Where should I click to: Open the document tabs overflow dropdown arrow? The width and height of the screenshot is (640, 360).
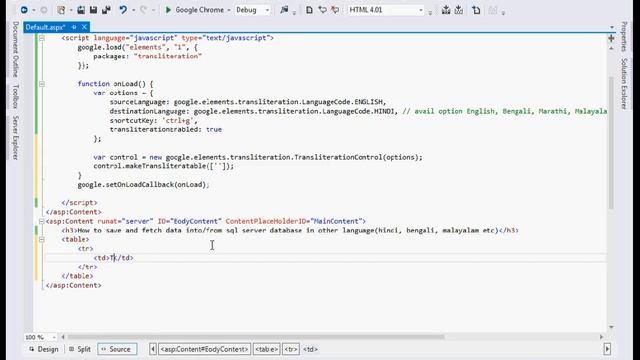click(x=611, y=27)
